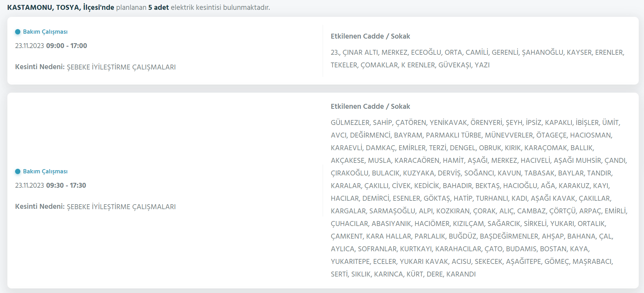
Task: Click the 09:30 - 17:30 time range
Action: point(66,186)
